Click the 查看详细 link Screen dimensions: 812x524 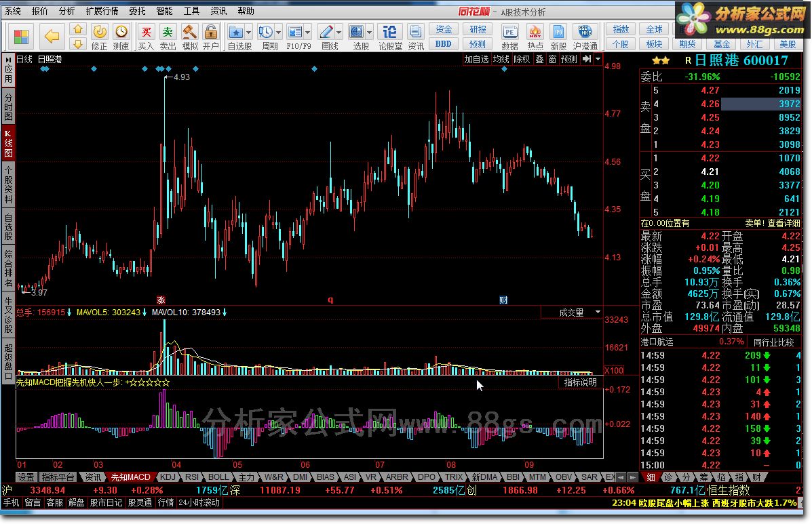(784, 223)
